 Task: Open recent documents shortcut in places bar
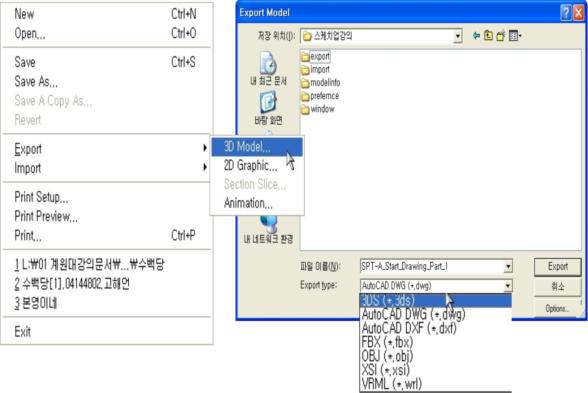[x=268, y=68]
